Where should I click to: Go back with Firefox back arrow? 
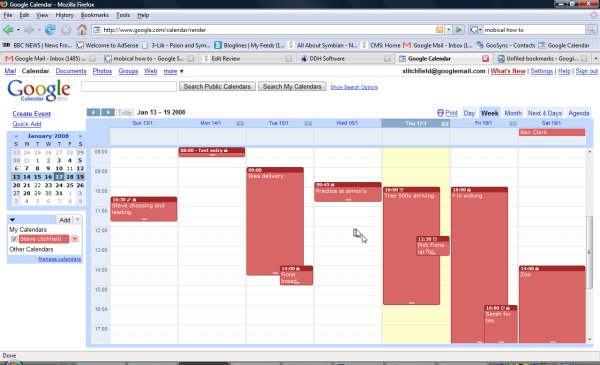(8, 29)
